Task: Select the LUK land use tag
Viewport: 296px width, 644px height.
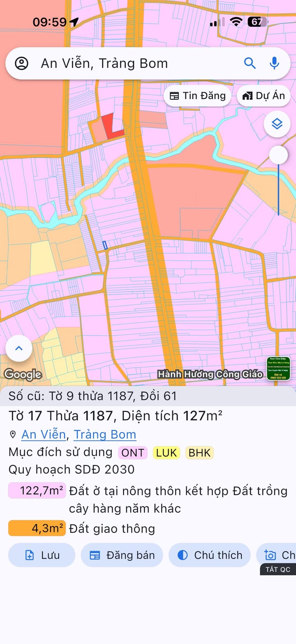Action: tap(166, 453)
